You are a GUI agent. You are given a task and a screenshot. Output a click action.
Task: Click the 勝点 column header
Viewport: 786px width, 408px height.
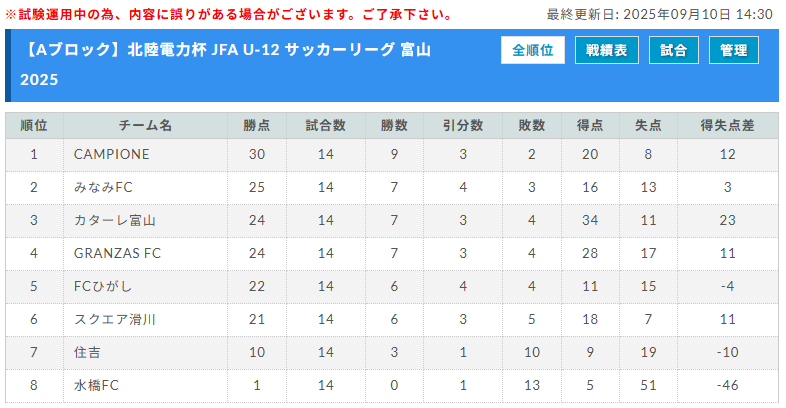[x=257, y=125]
